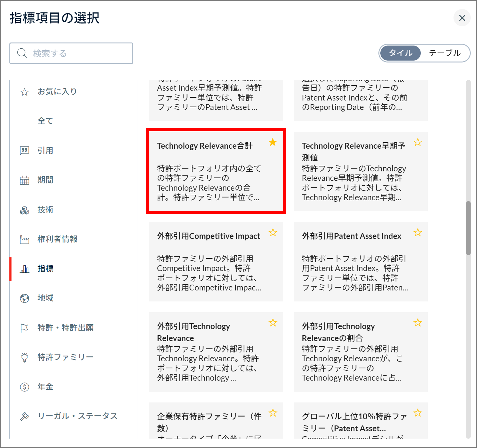This screenshot has width=477, height=448.
Task: Select the Technology Relevance早期予測値 tile
Action: coord(361,171)
